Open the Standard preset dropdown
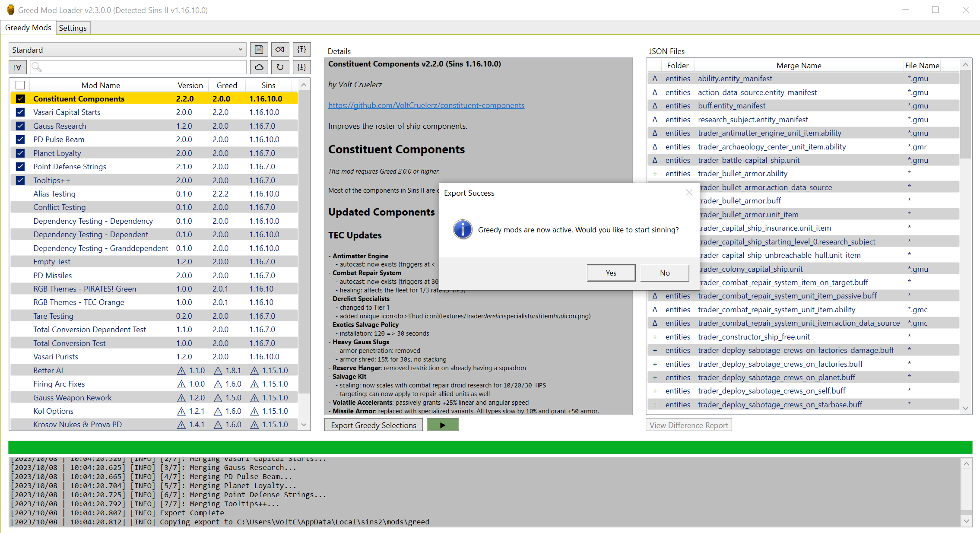This screenshot has width=980, height=533. [127, 50]
